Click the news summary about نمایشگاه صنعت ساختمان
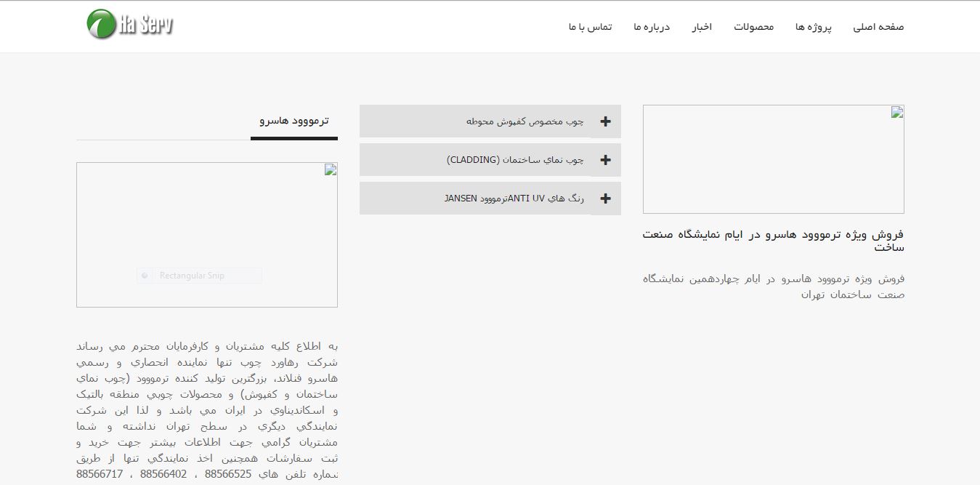This screenshot has width=980, height=485. tap(774, 286)
